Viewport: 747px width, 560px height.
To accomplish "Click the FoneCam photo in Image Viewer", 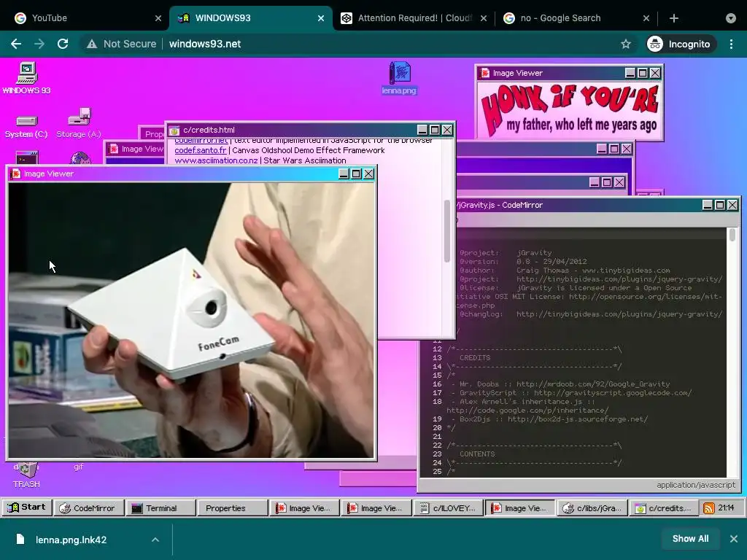I will 191,320.
